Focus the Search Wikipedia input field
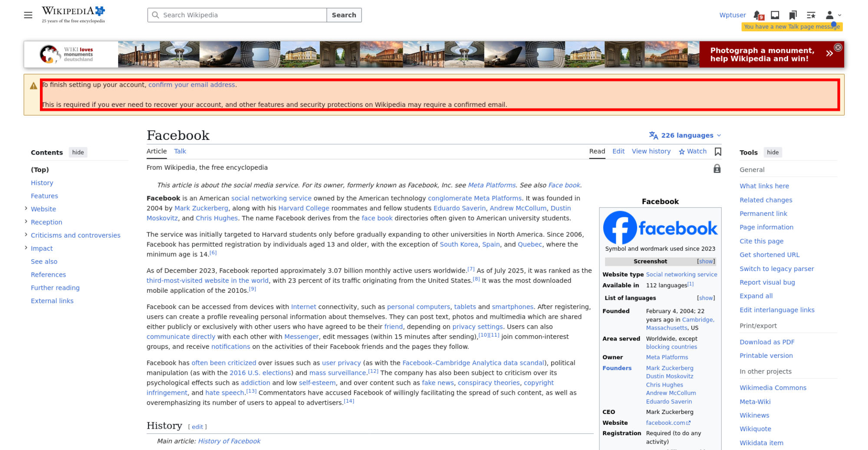 237,15
